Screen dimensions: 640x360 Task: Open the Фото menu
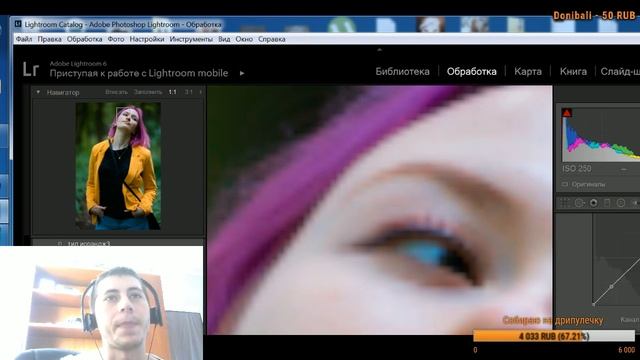point(116,39)
